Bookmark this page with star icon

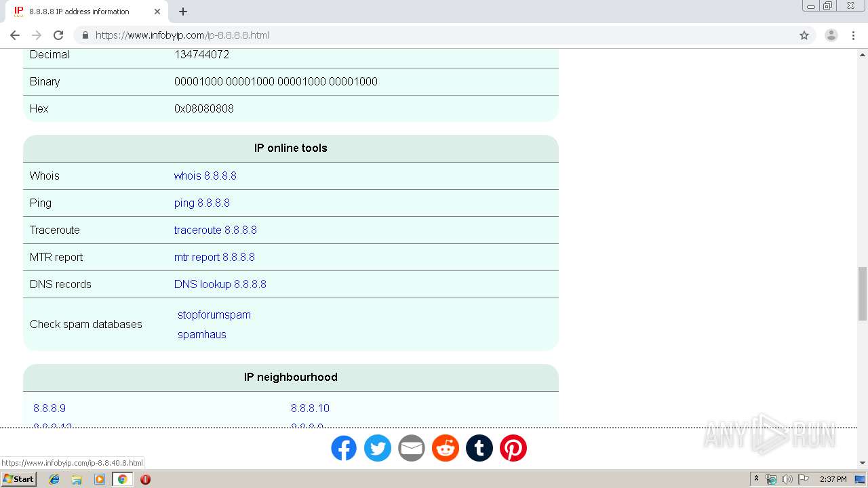pos(804,35)
